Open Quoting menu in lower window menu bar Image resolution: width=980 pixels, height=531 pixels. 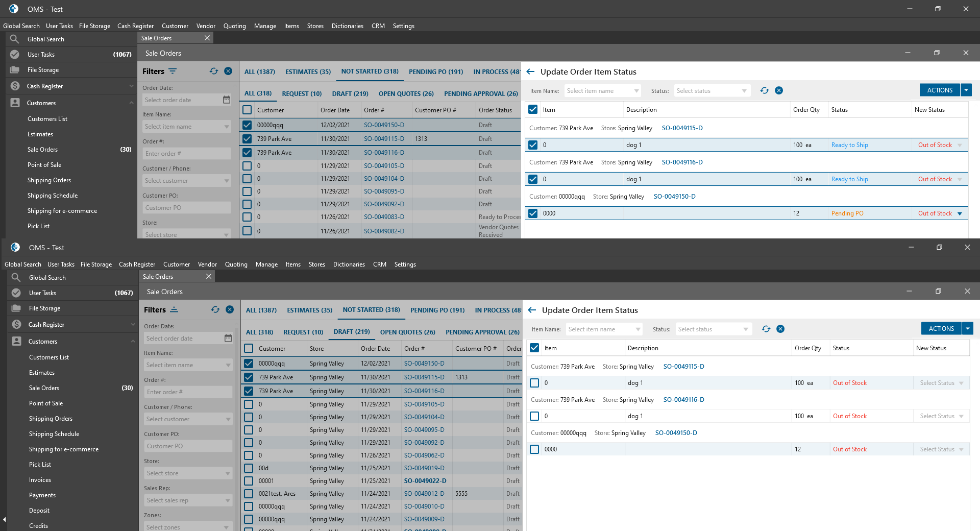click(x=236, y=264)
